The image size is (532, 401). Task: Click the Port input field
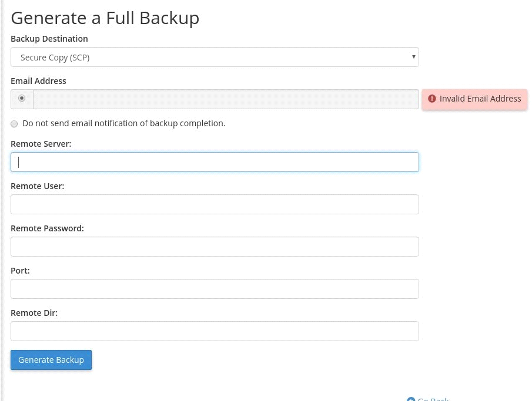(215, 289)
